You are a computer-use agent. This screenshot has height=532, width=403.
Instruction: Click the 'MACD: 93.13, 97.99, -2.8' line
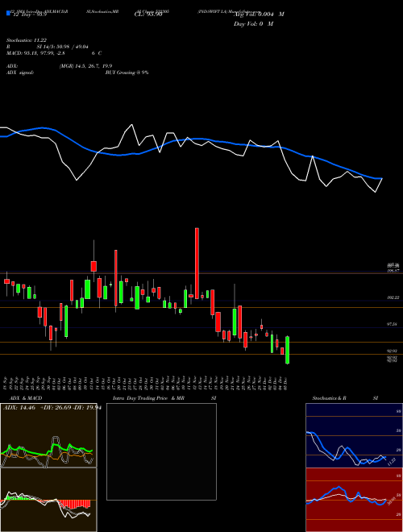coord(35,53)
